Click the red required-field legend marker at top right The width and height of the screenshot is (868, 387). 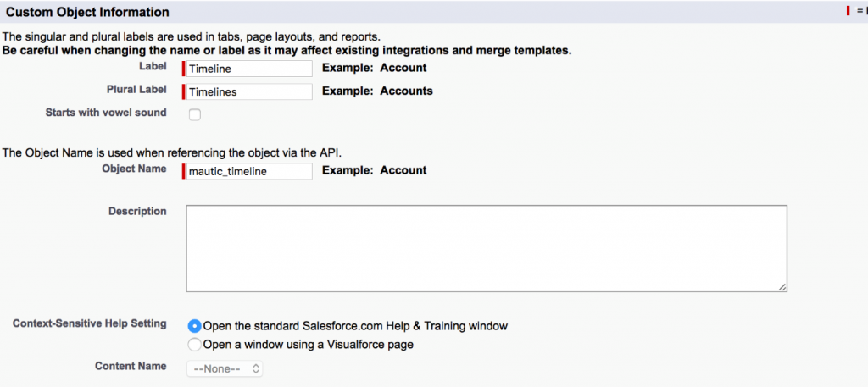tap(848, 11)
